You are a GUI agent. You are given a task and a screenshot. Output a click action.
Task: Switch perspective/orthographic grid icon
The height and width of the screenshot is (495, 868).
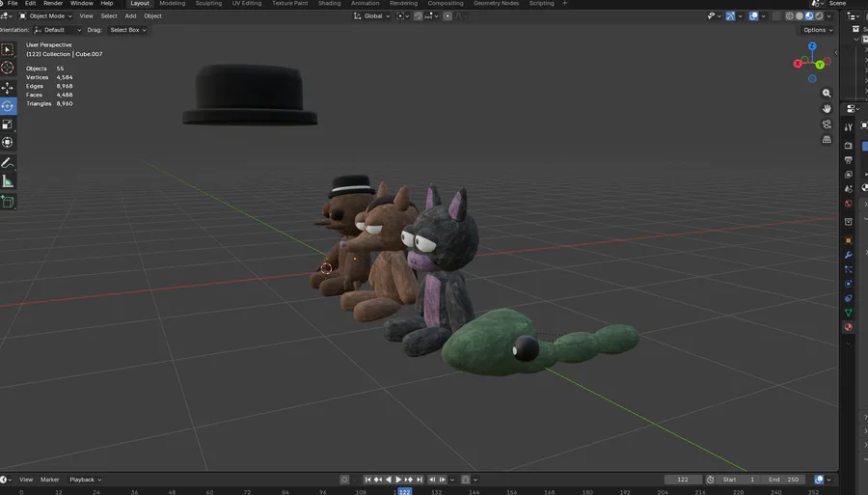pyautogui.click(x=827, y=140)
